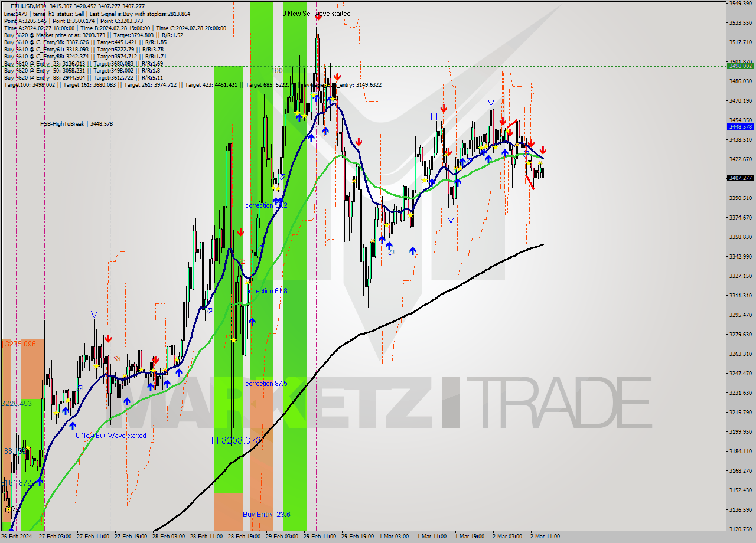Click the black 3407.277 current price tag
756x543 pixels.
(x=740, y=178)
